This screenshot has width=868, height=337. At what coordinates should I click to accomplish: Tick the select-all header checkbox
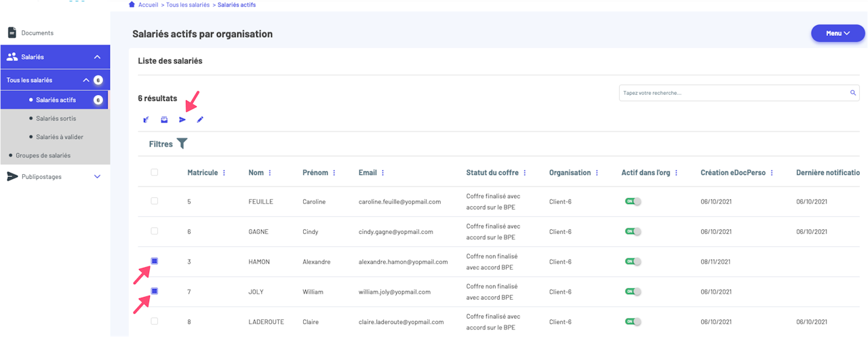point(155,172)
